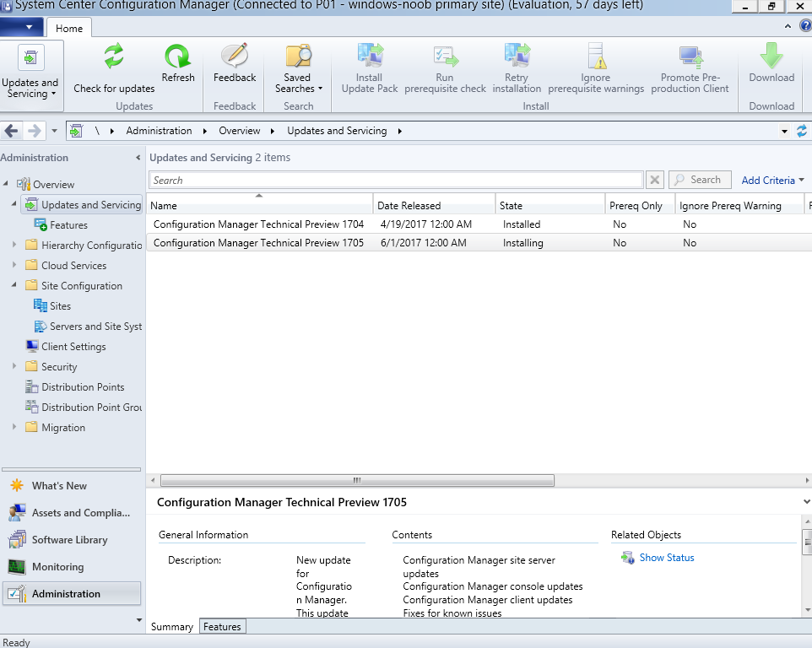Collapse the Administration navigation pane

tap(138, 157)
